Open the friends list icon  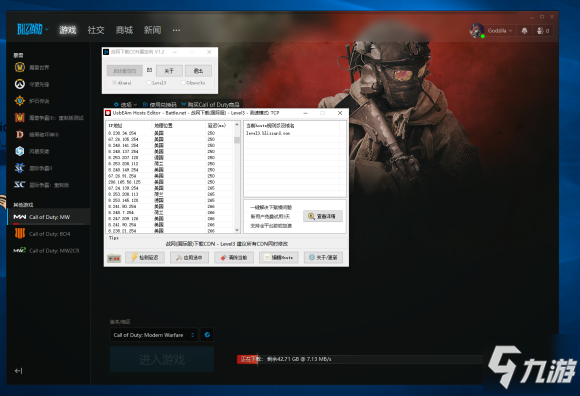pos(543,31)
